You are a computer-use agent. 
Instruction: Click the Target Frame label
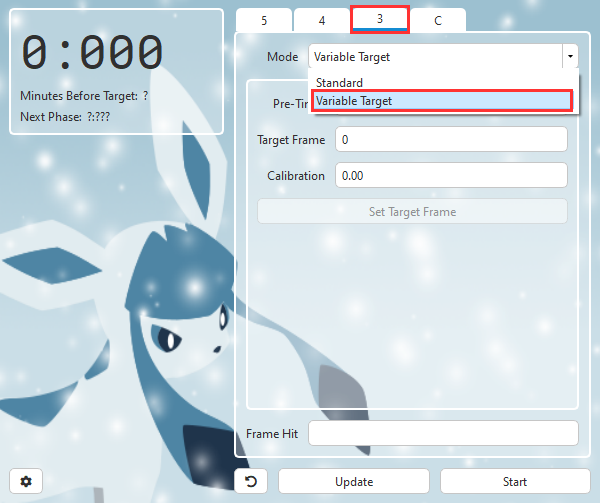[291, 140]
